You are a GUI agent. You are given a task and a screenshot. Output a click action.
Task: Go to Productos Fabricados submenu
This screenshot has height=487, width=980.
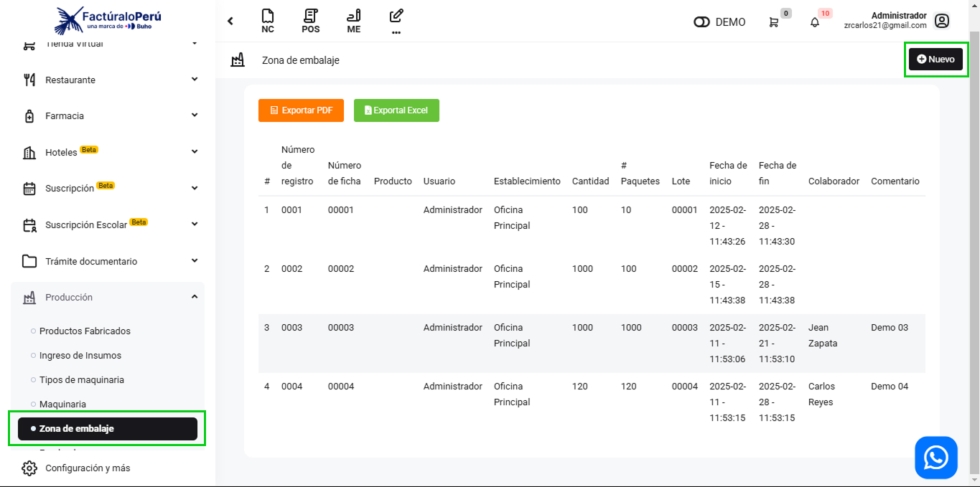point(85,331)
